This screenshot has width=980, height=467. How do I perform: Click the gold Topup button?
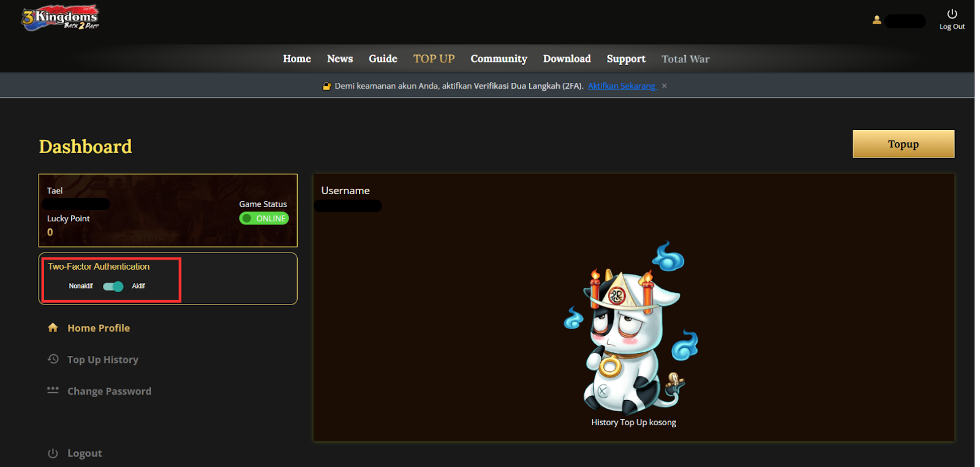(903, 144)
